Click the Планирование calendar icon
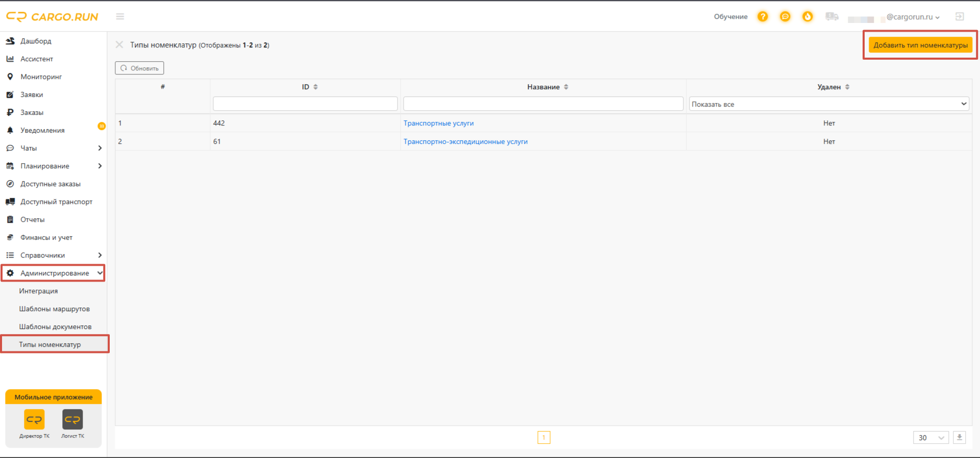 coord(10,166)
